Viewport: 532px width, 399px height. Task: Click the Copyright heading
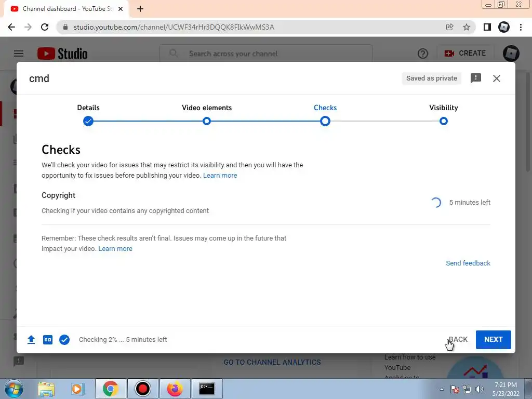58,195
